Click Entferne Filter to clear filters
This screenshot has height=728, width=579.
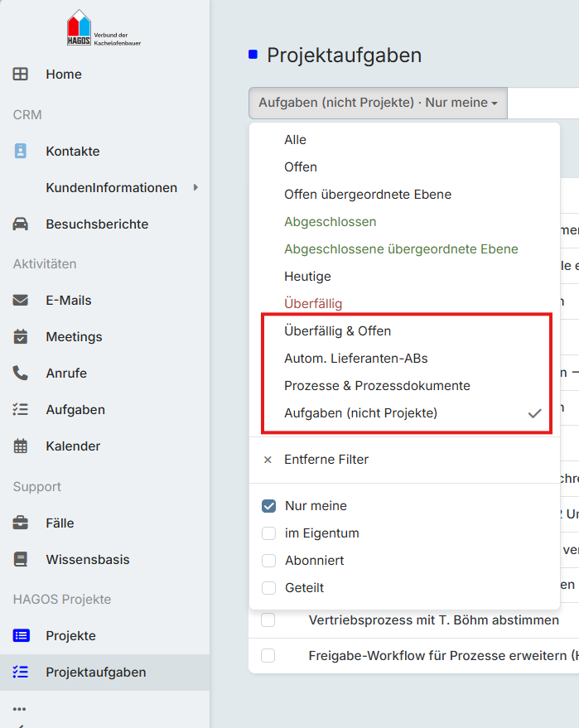[x=326, y=460]
